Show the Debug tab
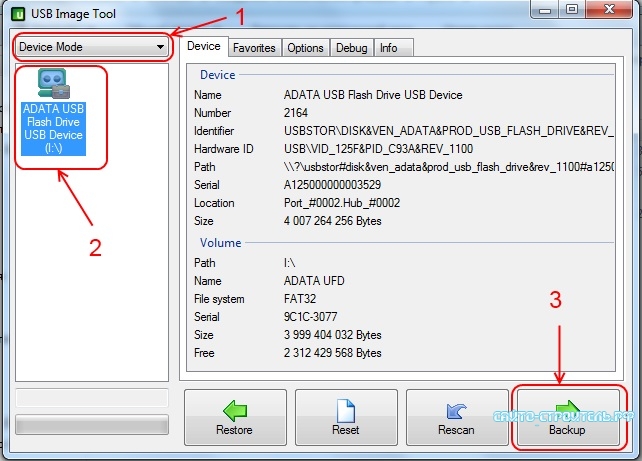Viewport: 642px width, 461px height. (x=352, y=48)
